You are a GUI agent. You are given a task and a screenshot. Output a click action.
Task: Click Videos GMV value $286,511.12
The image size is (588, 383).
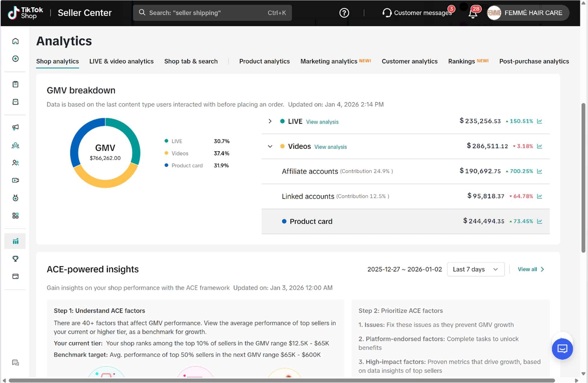coord(487,146)
